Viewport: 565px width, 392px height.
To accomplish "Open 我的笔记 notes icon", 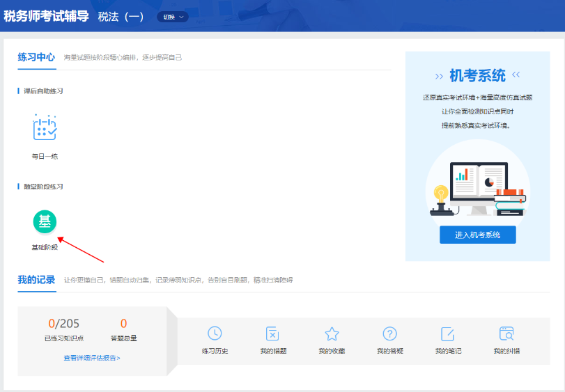I will tap(448, 334).
